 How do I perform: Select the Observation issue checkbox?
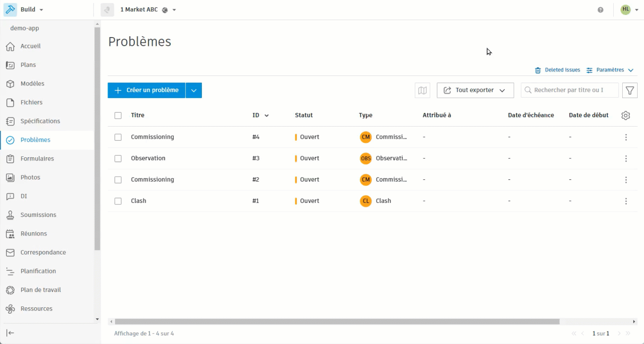pos(118,158)
